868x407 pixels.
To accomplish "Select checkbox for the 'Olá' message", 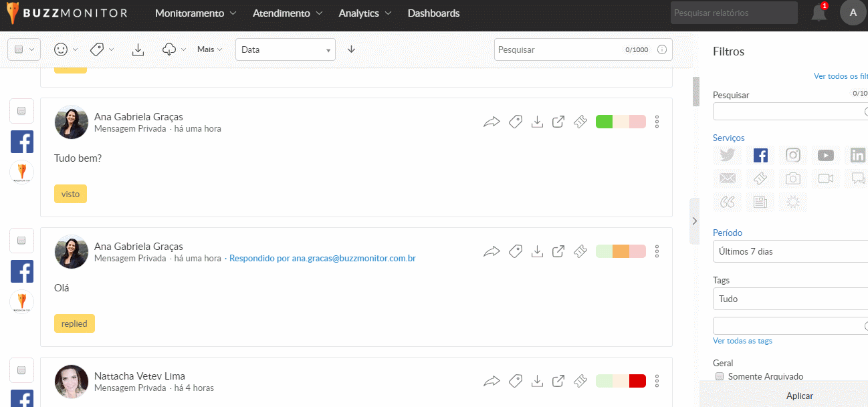I will 21,240.
